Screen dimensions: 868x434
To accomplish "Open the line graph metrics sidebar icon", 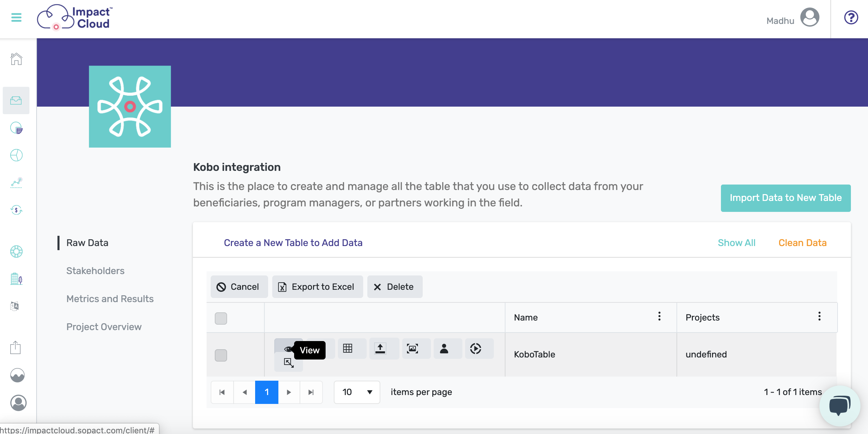I will (16, 183).
